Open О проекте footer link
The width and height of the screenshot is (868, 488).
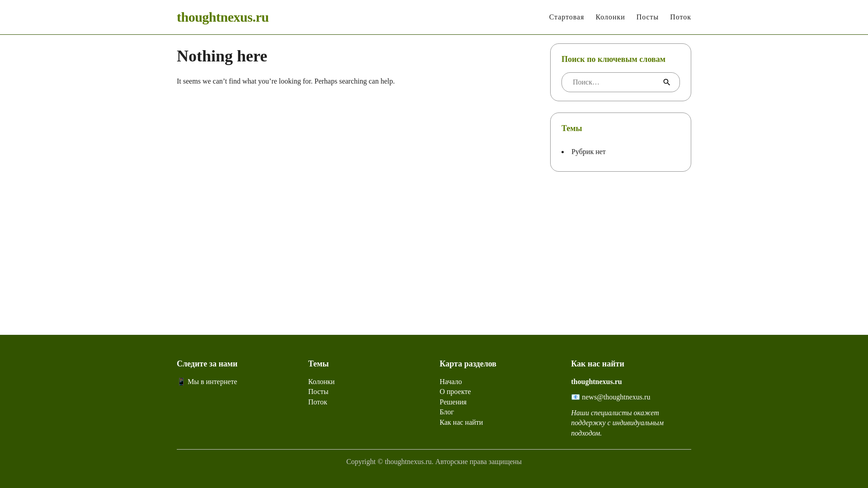[455, 392]
